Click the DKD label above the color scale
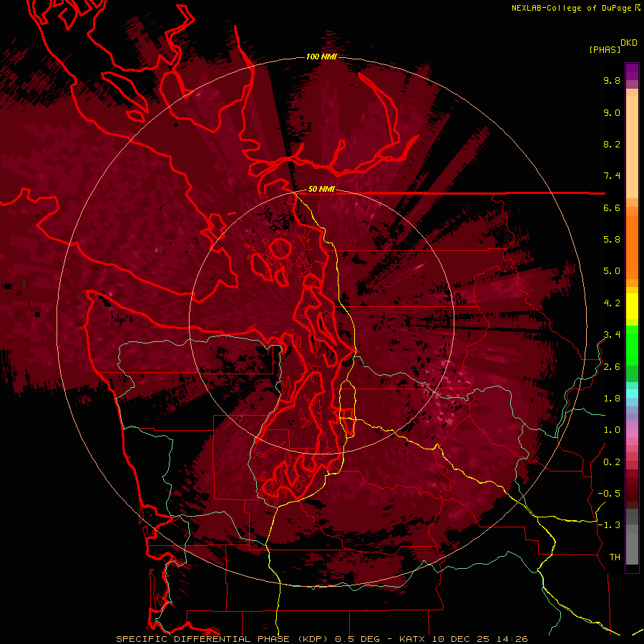The width and height of the screenshot is (644, 644). point(629,43)
